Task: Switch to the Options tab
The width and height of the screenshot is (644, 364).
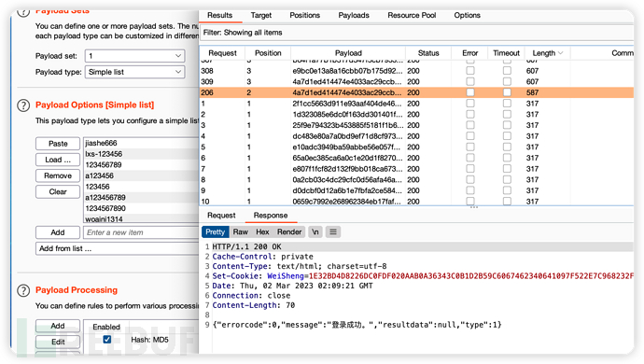Action: 467,15
